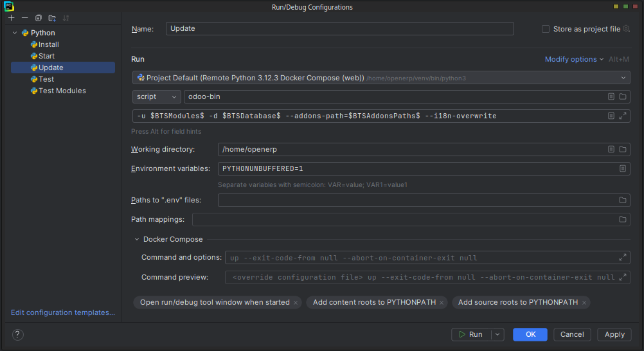
Task: Click the Apply button
Action: (x=614, y=334)
